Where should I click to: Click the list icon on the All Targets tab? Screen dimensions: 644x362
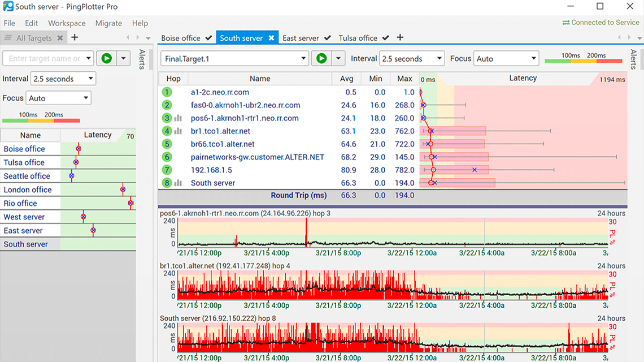(x=7, y=37)
